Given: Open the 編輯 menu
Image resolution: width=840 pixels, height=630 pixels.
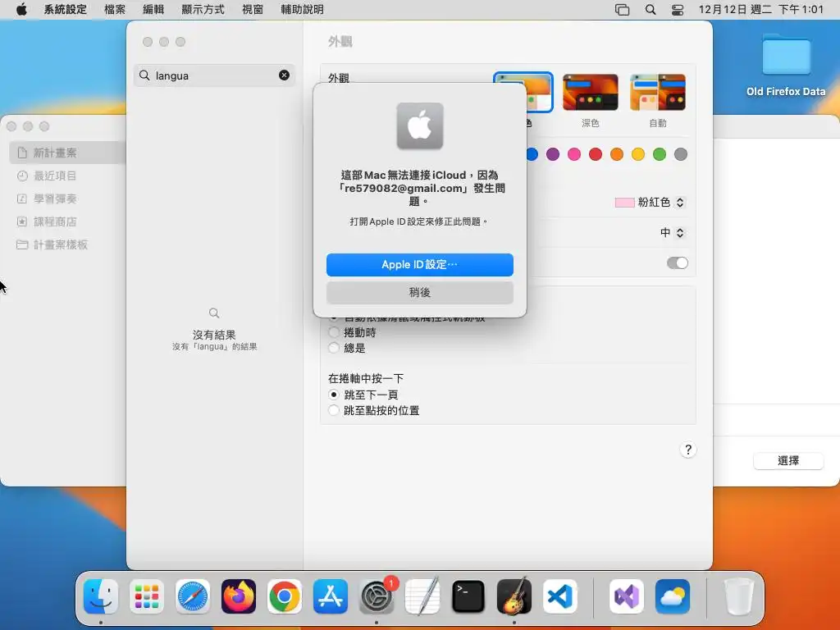Looking at the screenshot, I should click(153, 10).
